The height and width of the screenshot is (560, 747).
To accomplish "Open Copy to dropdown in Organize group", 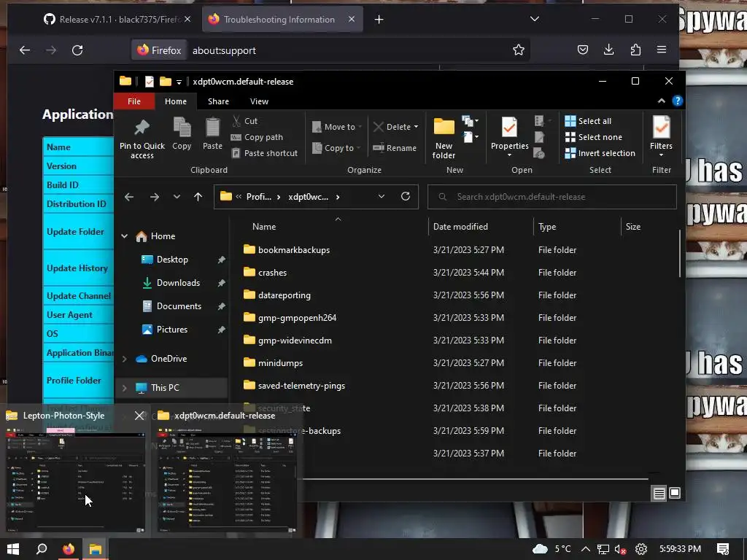I will coord(337,148).
